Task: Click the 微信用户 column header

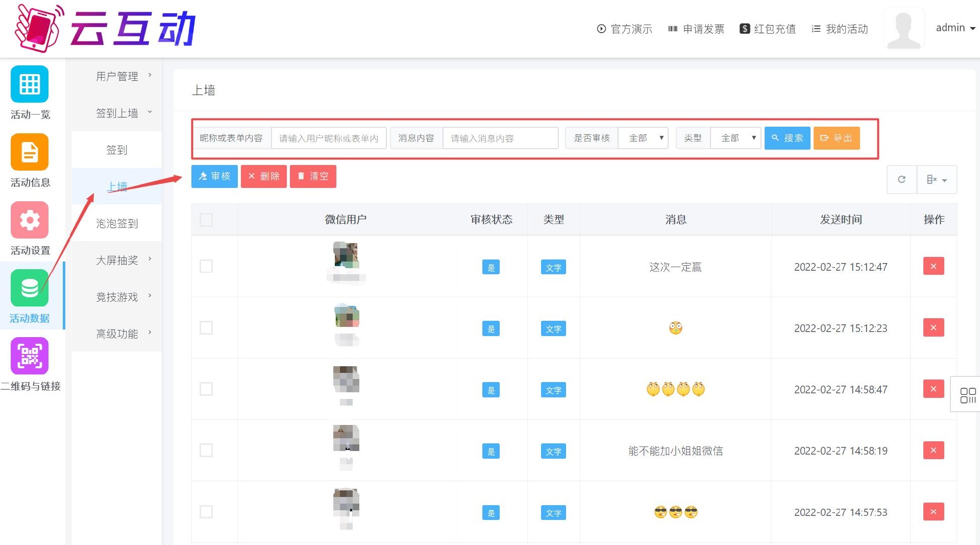Action: coord(346,220)
